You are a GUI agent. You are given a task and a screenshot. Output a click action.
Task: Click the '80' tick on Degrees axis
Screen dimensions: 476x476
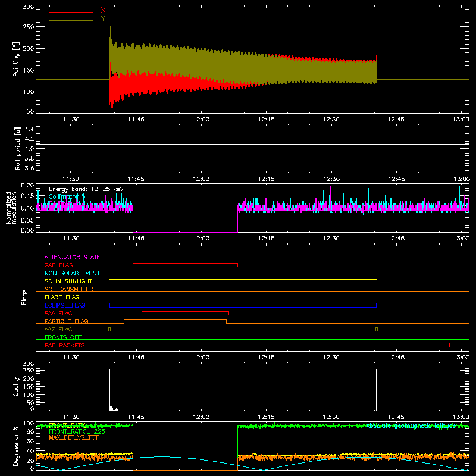(30, 431)
